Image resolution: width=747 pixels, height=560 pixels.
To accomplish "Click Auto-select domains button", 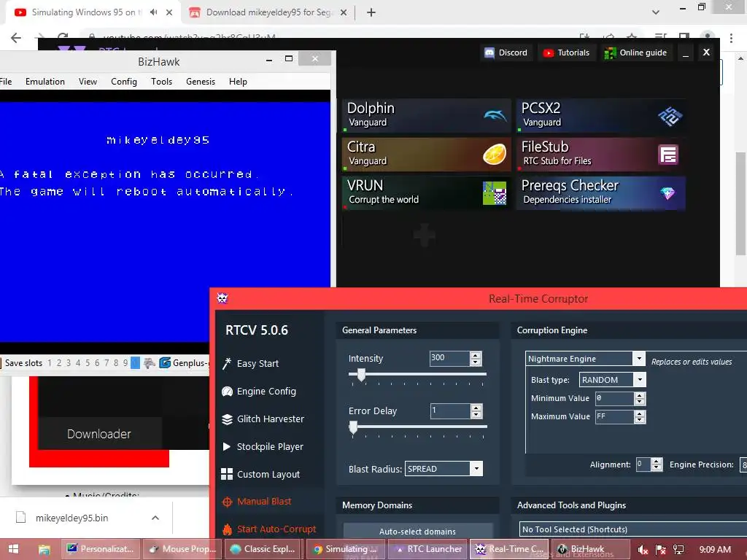I will click(x=418, y=531).
